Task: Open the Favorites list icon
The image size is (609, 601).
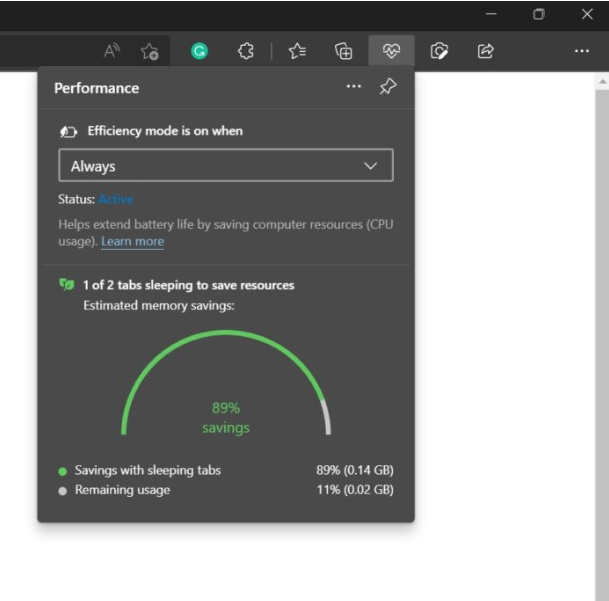Action: pyautogui.click(x=298, y=51)
